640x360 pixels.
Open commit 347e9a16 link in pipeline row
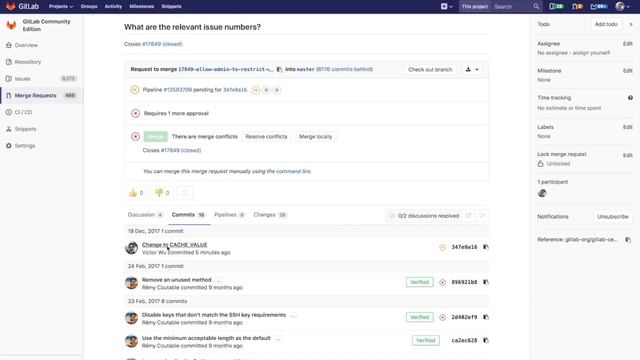pyautogui.click(x=235, y=90)
